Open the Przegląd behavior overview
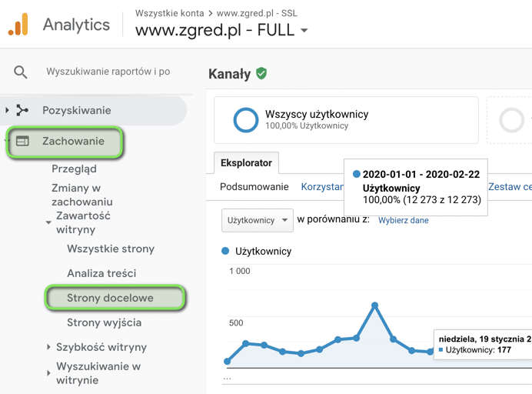Image resolution: width=532 pixels, height=394 pixels. 74,169
